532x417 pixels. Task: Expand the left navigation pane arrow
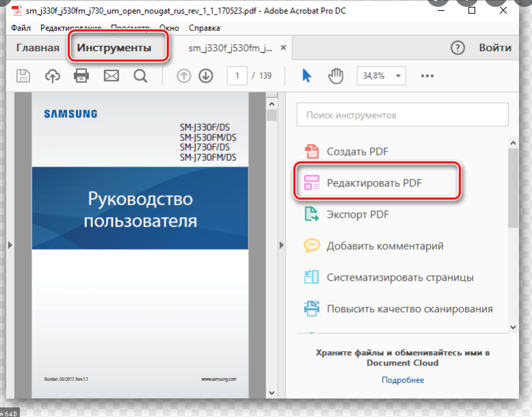[x=10, y=244]
